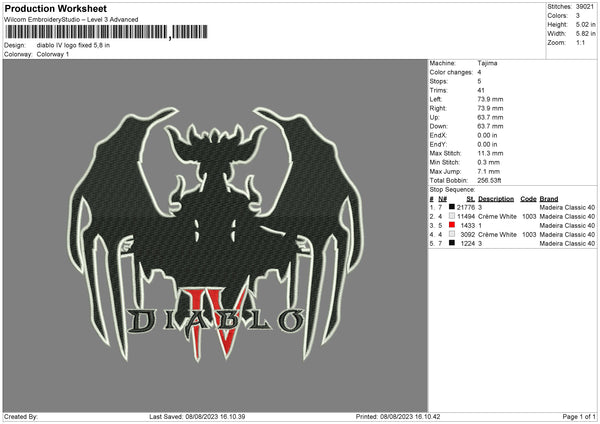Click the Up extent value '63.7 mm'
Image resolution: width=600 pixels, height=424 pixels.
click(x=490, y=117)
